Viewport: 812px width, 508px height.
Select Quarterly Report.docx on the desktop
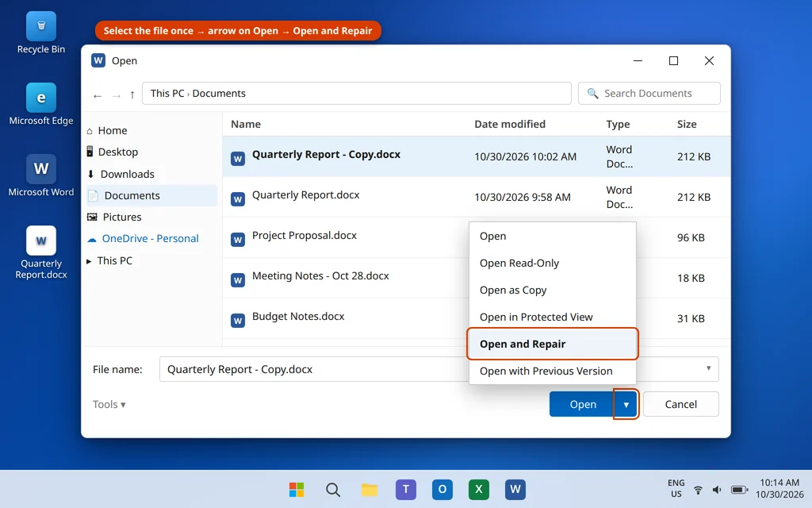point(41,252)
